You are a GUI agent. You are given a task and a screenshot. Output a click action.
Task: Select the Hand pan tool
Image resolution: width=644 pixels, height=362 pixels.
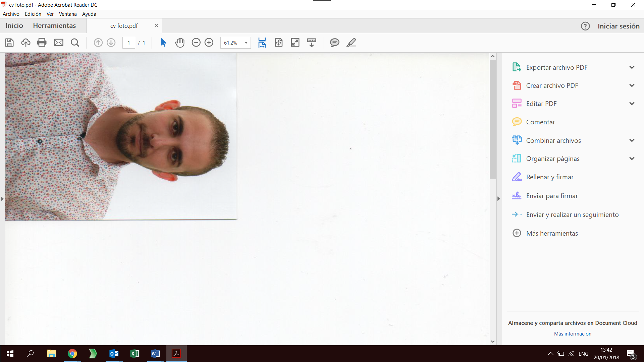tap(180, 43)
